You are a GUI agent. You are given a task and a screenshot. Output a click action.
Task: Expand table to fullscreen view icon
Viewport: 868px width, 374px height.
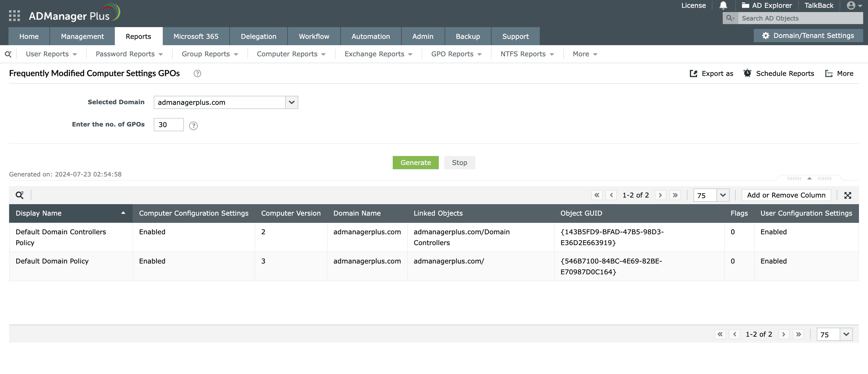(x=848, y=195)
